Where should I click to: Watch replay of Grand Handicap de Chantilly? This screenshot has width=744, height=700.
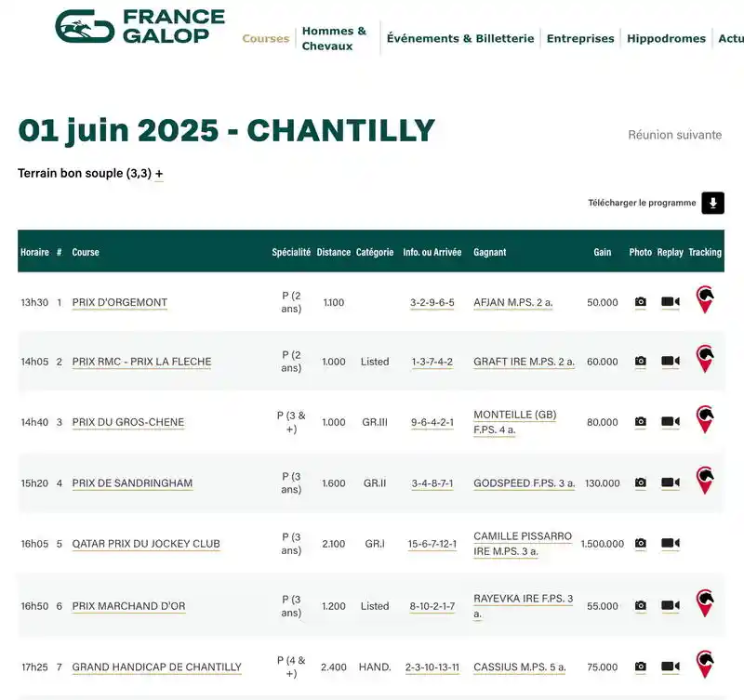click(x=670, y=667)
